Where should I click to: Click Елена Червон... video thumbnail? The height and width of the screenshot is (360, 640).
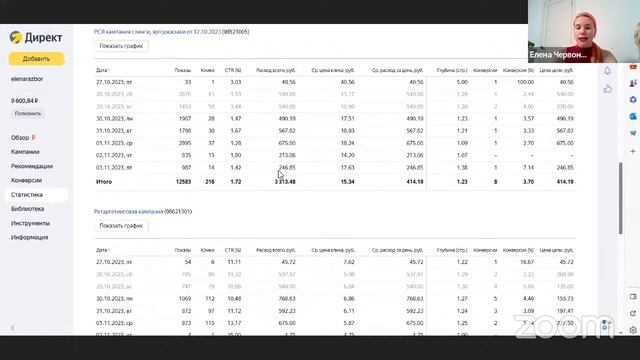[x=584, y=31]
